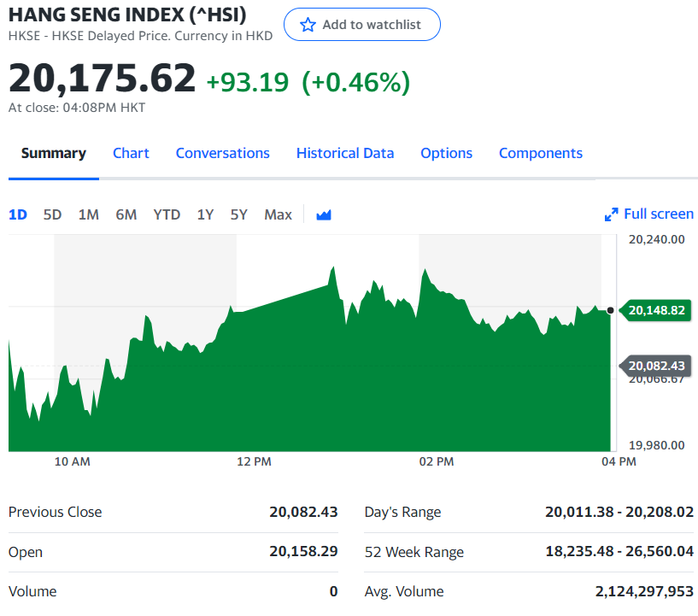The width and height of the screenshot is (698, 616).
Task: Click the Avg. Volume value 2,124,297,953
Action: (x=644, y=591)
